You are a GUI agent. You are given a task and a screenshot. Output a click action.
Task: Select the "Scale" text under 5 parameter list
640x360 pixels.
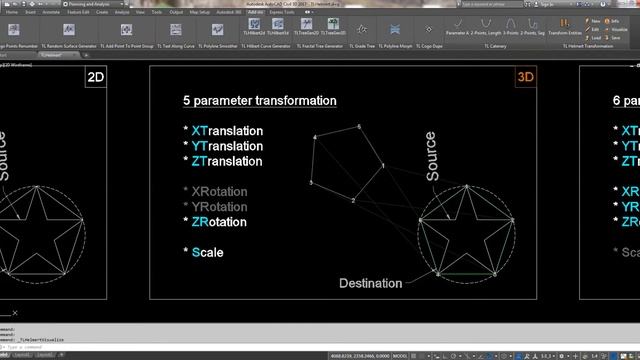tap(207, 252)
